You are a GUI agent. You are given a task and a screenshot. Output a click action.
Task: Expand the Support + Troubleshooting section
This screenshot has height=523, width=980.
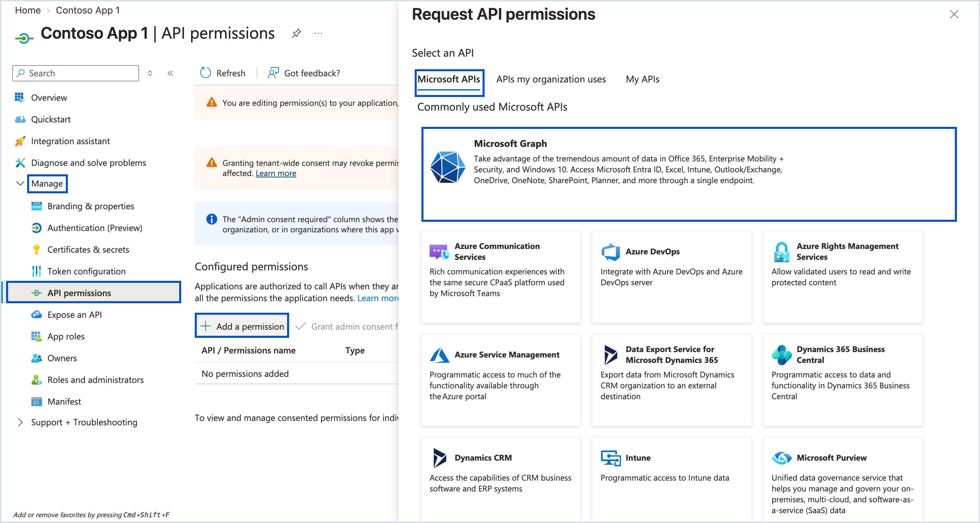(x=20, y=422)
